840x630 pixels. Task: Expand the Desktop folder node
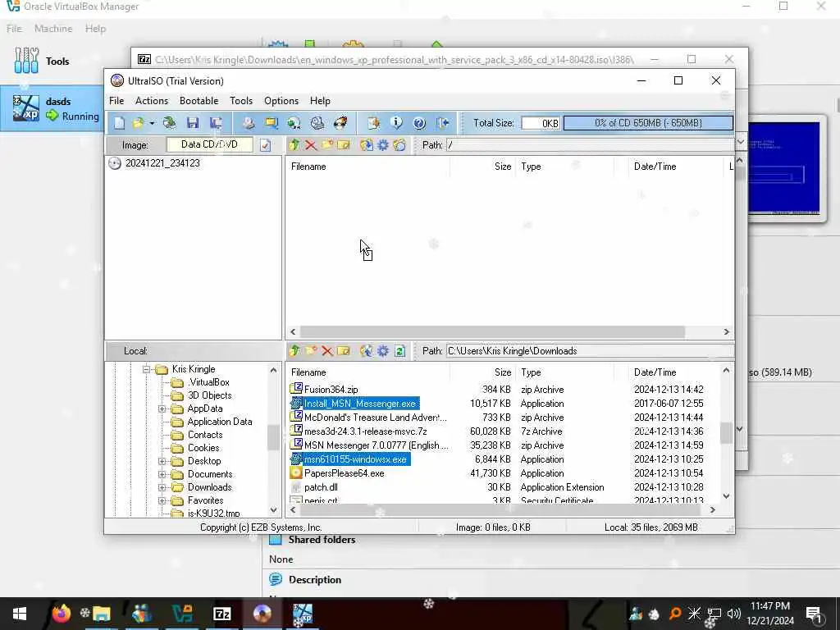pyautogui.click(x=162, y=461)
